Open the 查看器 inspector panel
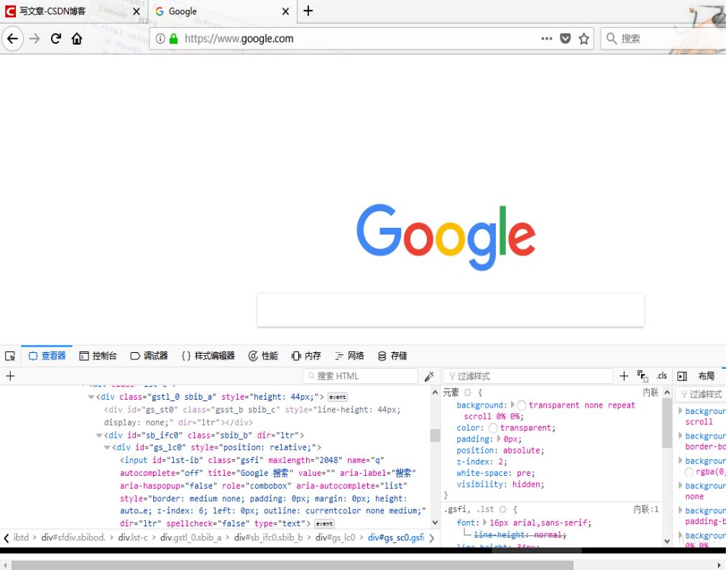This screenshot has height=570, width=728. point(47,356)
